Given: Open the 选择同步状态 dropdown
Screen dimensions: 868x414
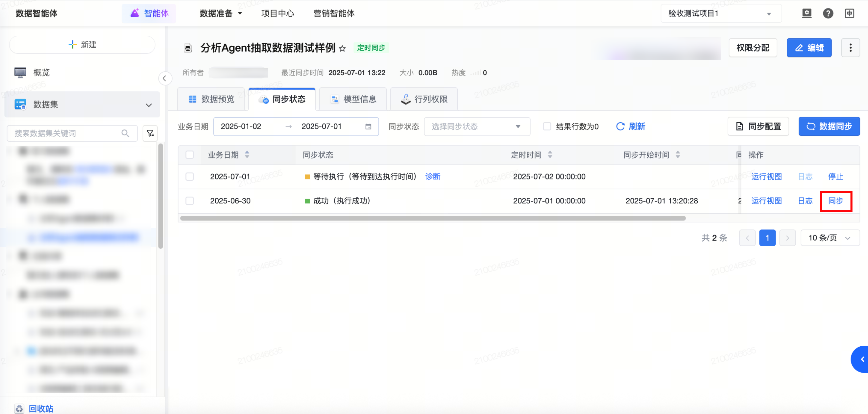Looking at the screenshot, I should [x=476, y=126].
